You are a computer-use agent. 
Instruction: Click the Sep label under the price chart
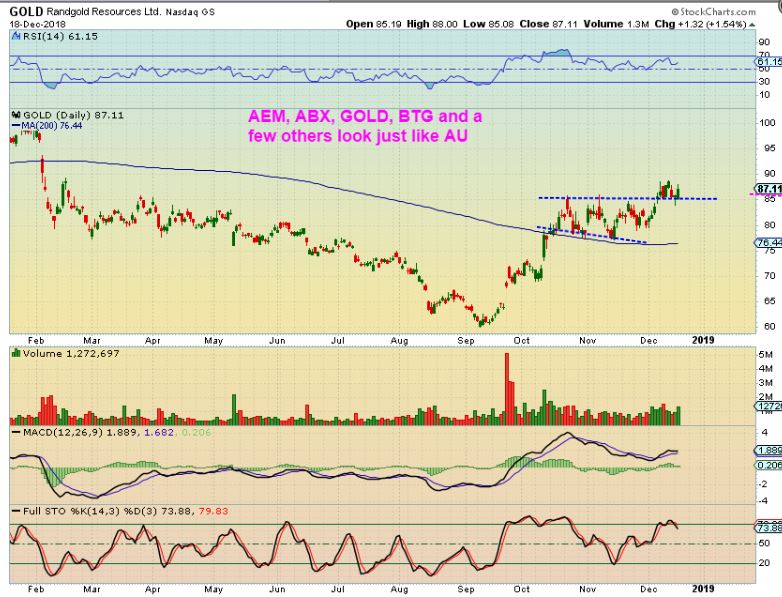point(466,341)
